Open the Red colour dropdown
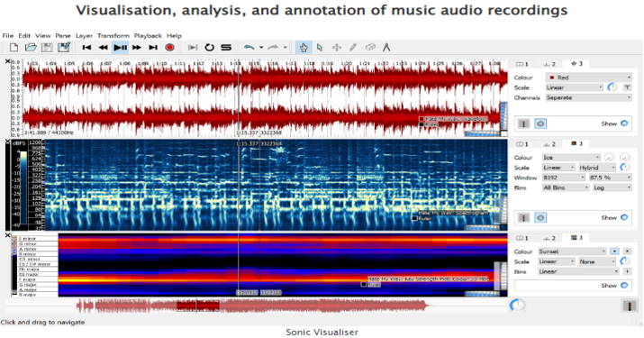This screenshot has width=644, height=338. pos(588,78)
